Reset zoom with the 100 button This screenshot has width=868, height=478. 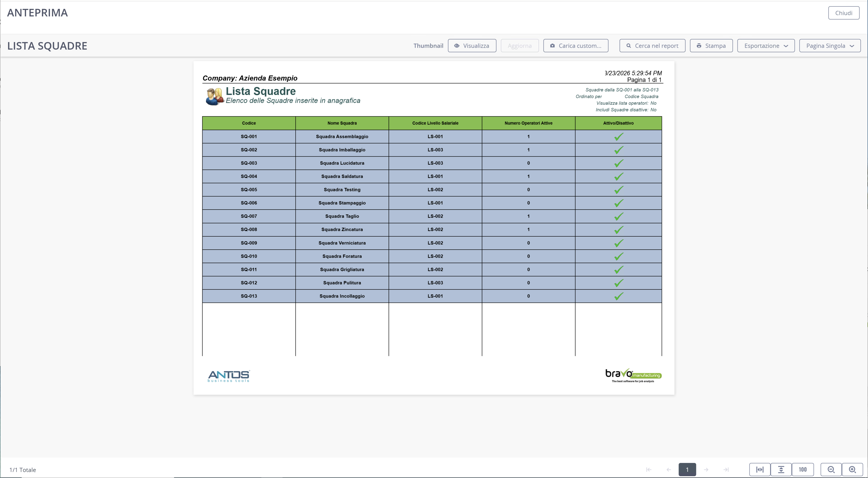click(803, 470)
